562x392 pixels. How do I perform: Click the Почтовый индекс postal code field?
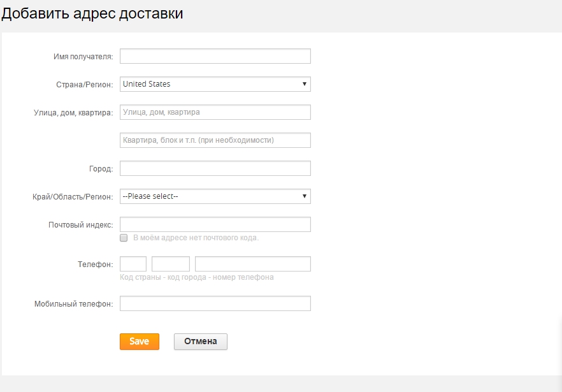(215, 224)
